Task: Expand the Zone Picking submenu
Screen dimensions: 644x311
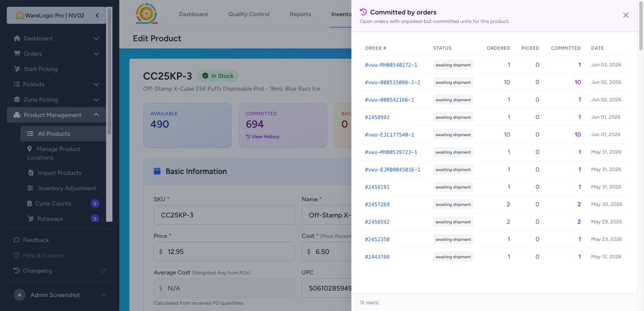Action: point(96,100)
